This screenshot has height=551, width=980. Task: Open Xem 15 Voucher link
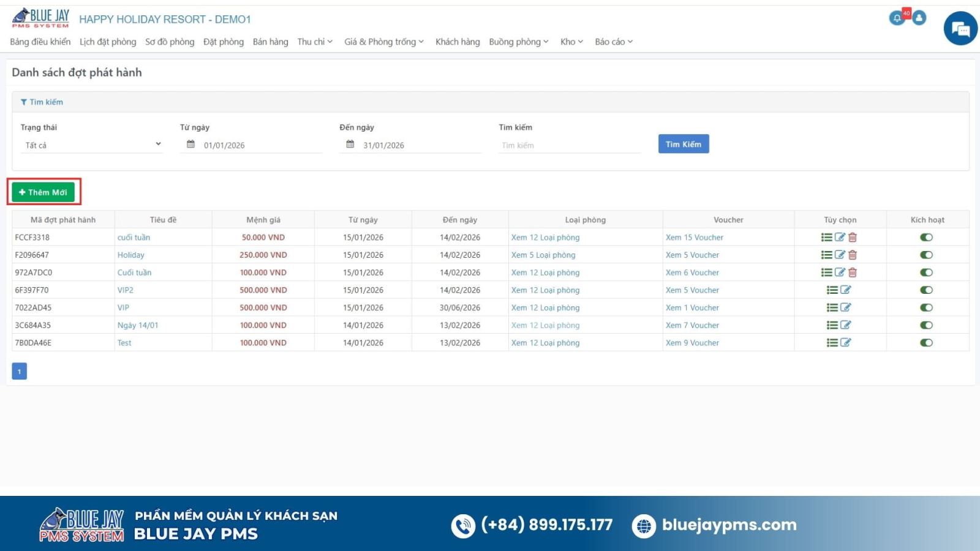pos(695,238)
